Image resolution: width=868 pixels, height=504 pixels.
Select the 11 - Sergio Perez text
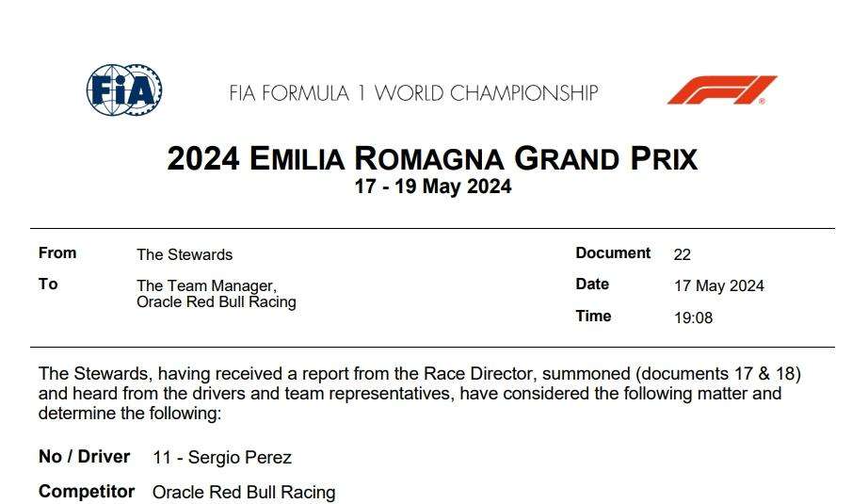pyautogui.click(x=222, y=458)
